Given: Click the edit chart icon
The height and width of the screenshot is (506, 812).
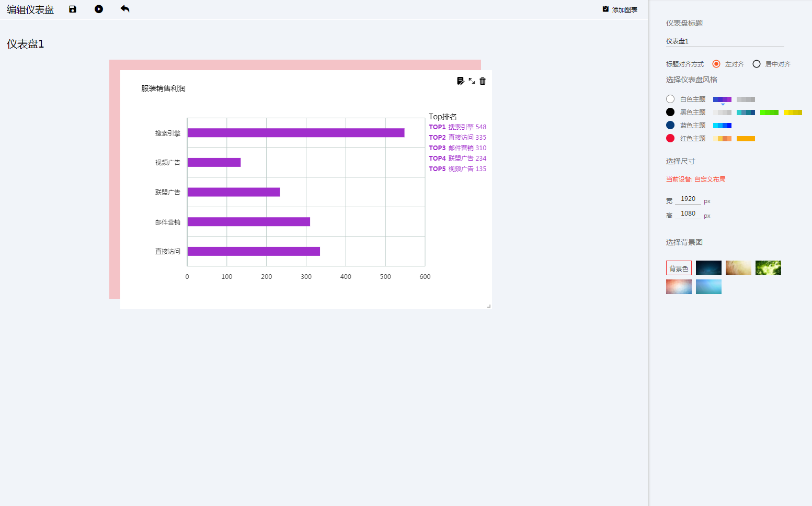Looking at the screenshot, I should click(x=460, y=81).
